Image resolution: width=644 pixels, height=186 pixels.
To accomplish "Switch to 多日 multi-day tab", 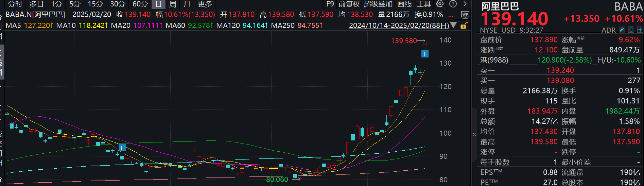I will click(x=37, y=4).
